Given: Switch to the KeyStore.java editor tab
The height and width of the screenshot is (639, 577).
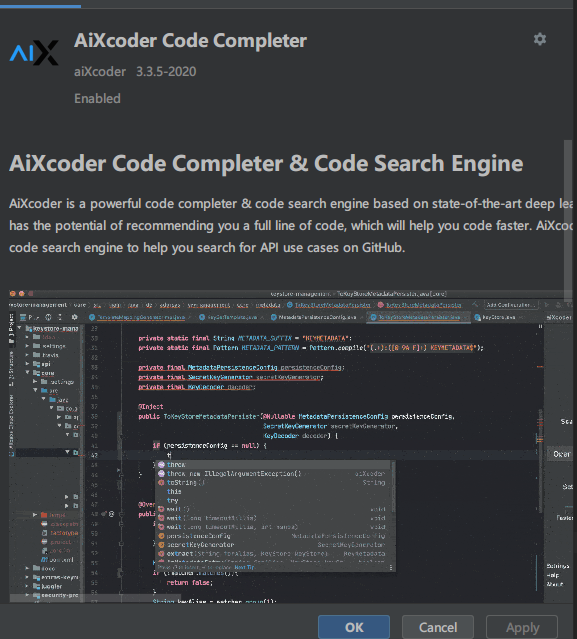Looking at the screenshot, I should 496,317.
